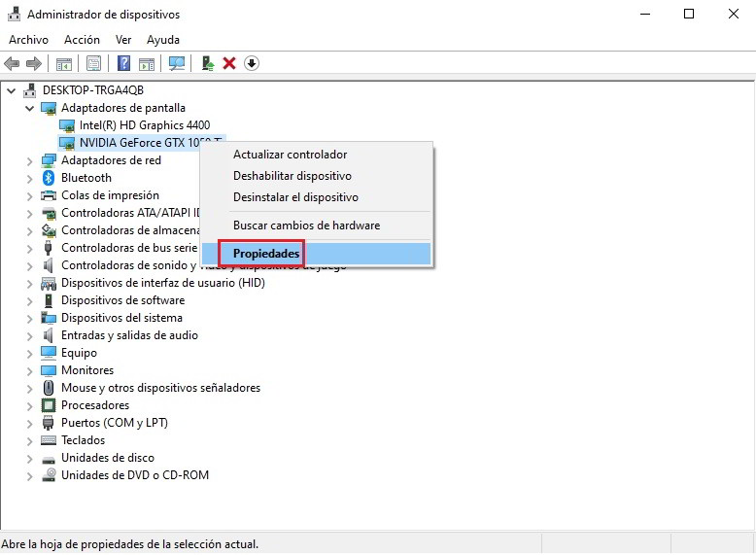
Task: Expand the Adaptadores de red category
Action: [x=29, y=160]
